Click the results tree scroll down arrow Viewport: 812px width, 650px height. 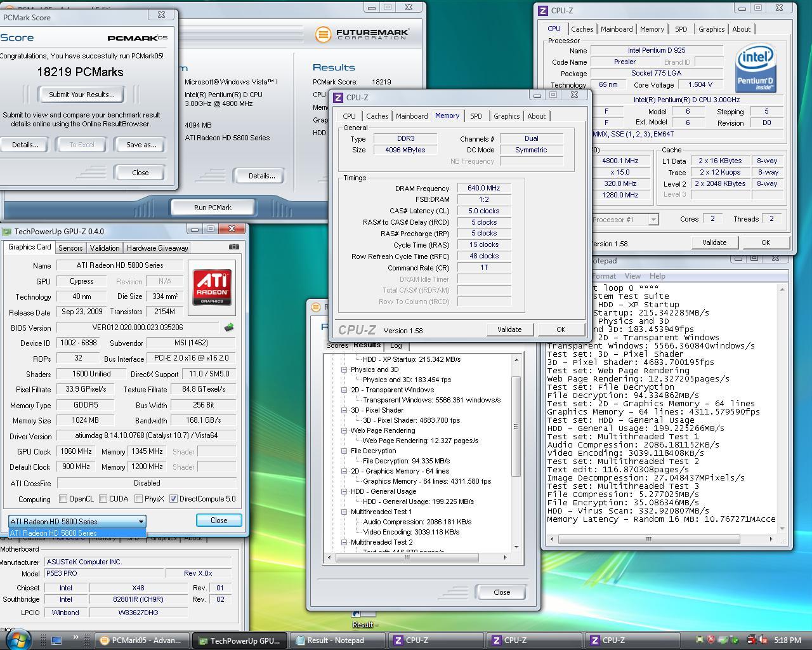click(516, 547)
